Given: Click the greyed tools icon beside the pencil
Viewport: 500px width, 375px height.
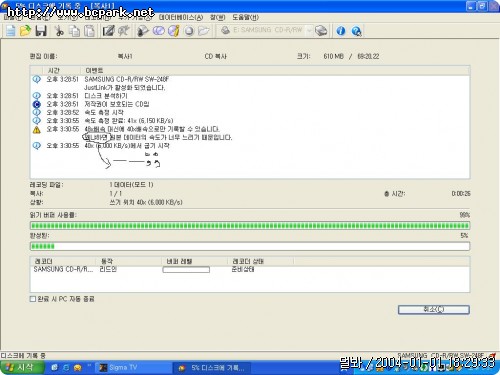Looking at the screenshot, I should pos(124,31).
